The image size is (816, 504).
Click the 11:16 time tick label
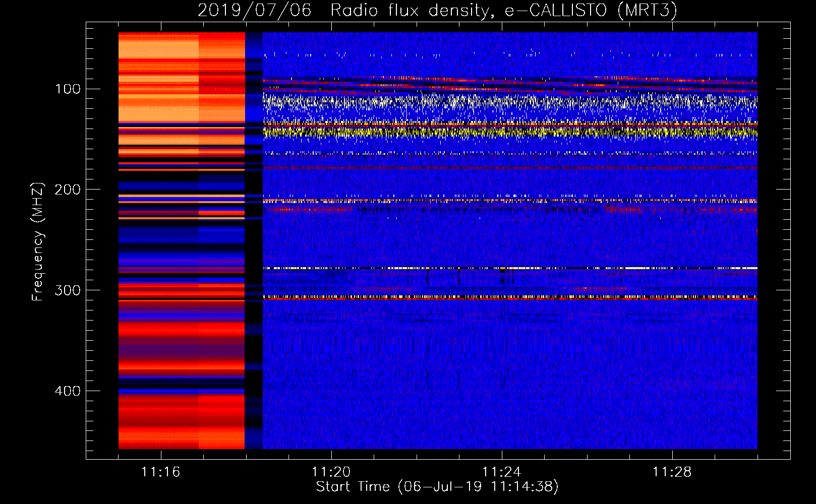[x=160, y=472]
